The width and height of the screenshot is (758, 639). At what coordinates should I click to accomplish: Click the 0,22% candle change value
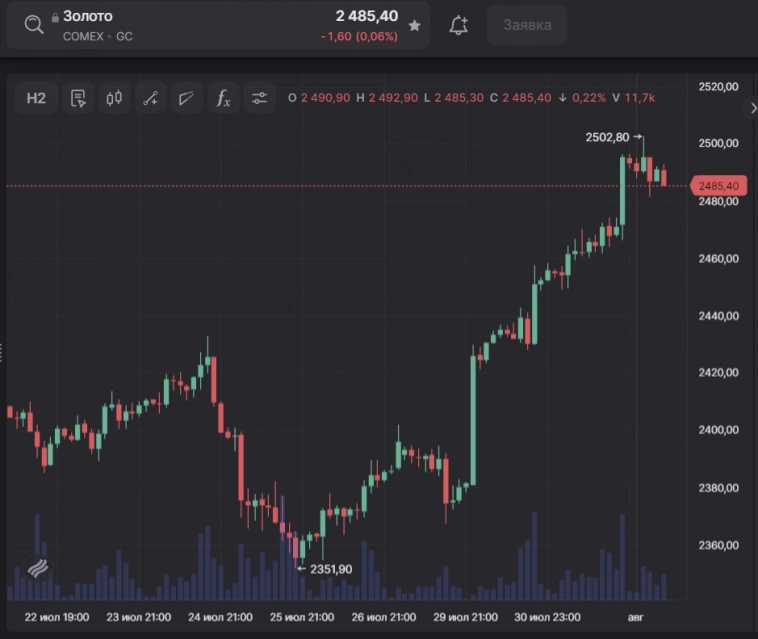pos(588,98)
